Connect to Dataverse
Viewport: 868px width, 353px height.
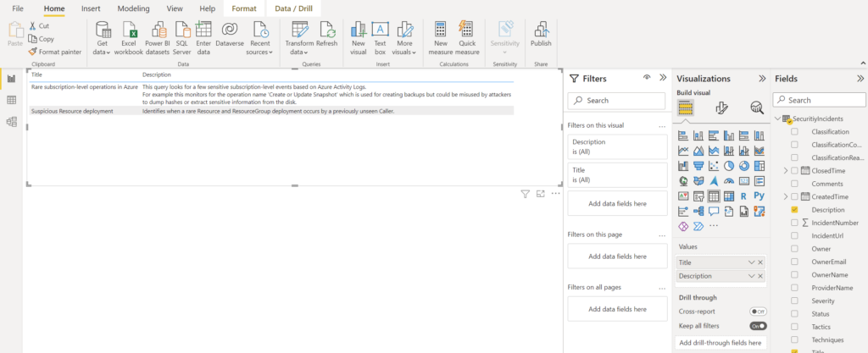tap(230, 34)
